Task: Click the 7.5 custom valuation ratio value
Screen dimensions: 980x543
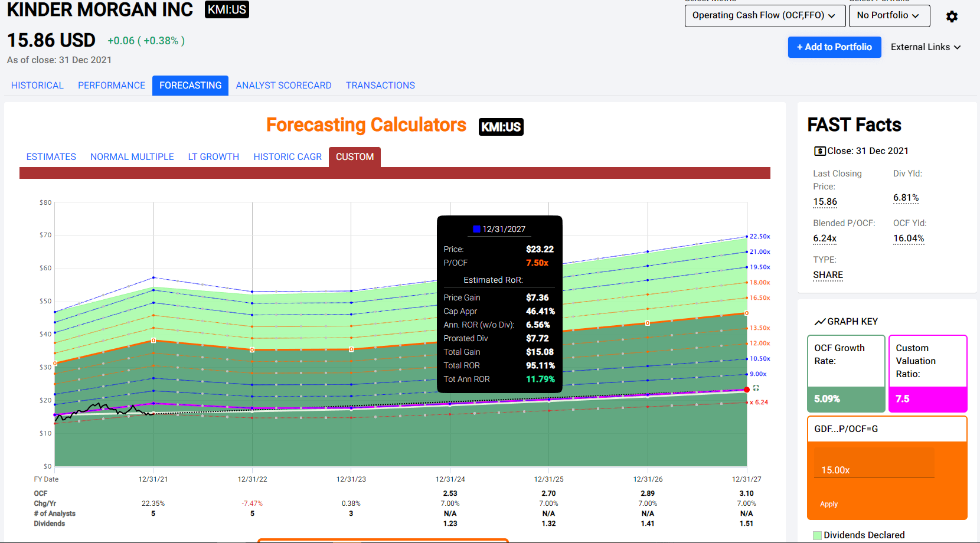Action: 903,399
